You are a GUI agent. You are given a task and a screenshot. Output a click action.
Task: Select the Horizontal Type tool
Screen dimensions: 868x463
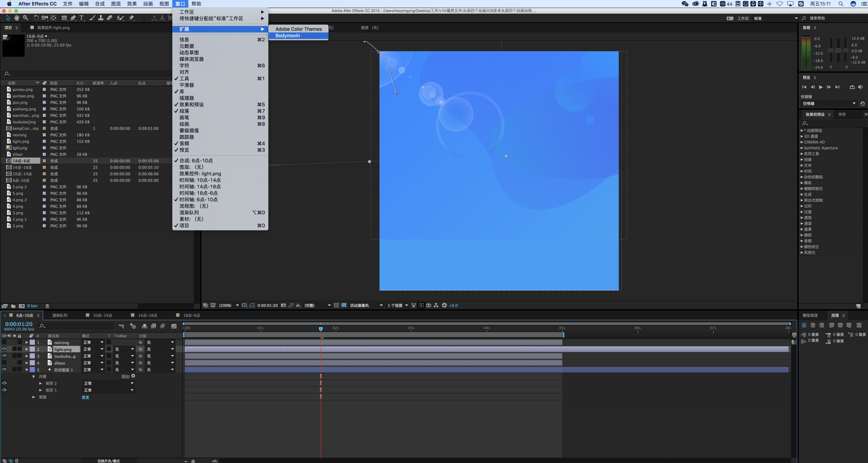[x=82, y=18]
